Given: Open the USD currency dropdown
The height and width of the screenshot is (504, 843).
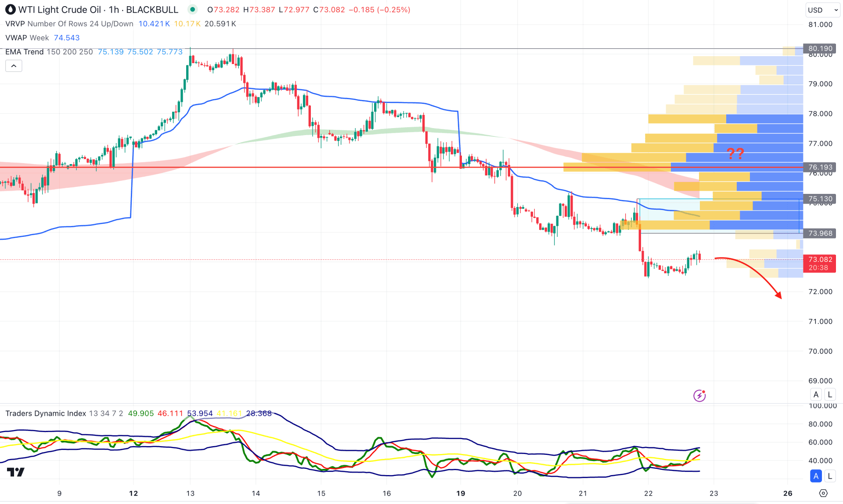Looking at the screenshot, I should 822,10.
